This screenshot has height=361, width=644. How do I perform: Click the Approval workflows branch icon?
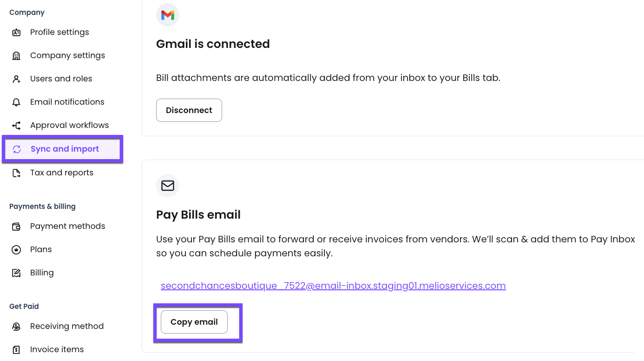pyautogui.click(x=16, y=126)
